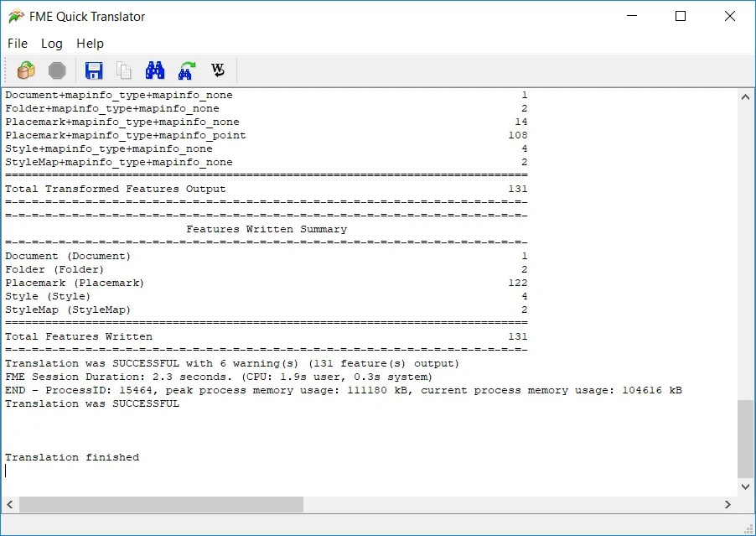This screenshot has height=536, width=756.
Task: Click 'Style+mapinfo_type+mapinfo_none' row
Action: (267, 148)
